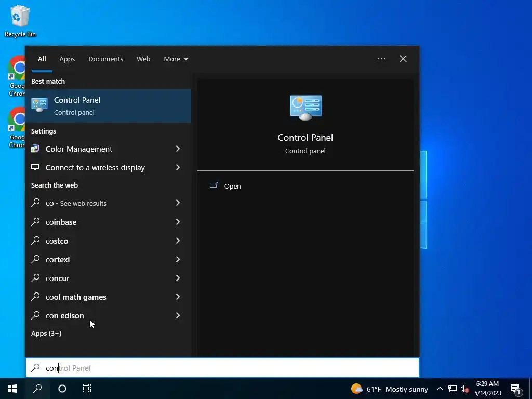Expand the cool math games arrow
This screenshot has width=532, height=399.
click(x=178, y=296)
